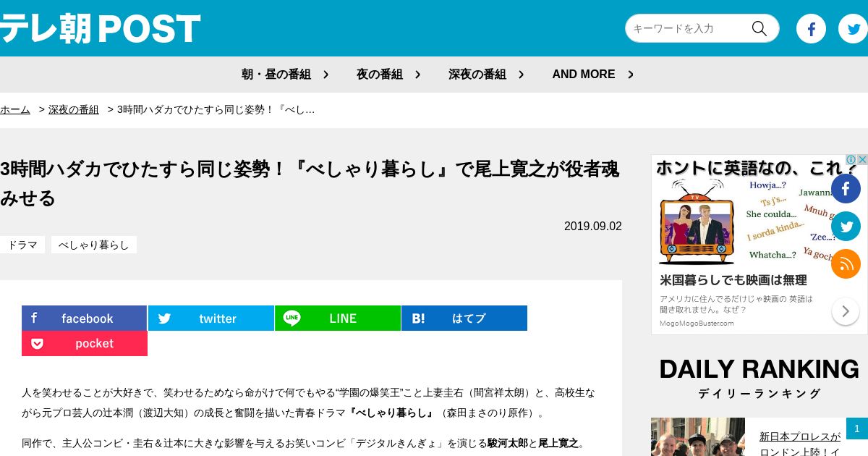Image resolution: width=868 pixels, height=456 pixels.
Task: Go to ホーム breadcrumb link
Action: click(x=15, y=110)
